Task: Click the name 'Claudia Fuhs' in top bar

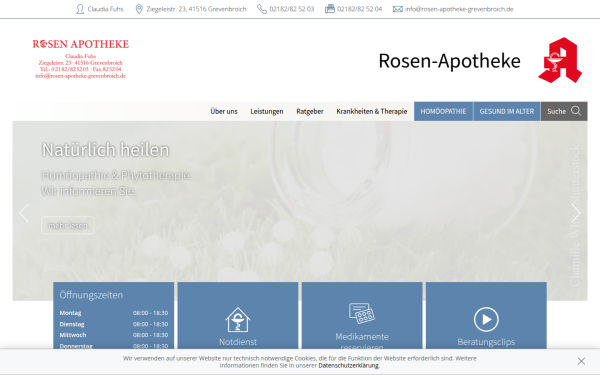Action: 105,9
